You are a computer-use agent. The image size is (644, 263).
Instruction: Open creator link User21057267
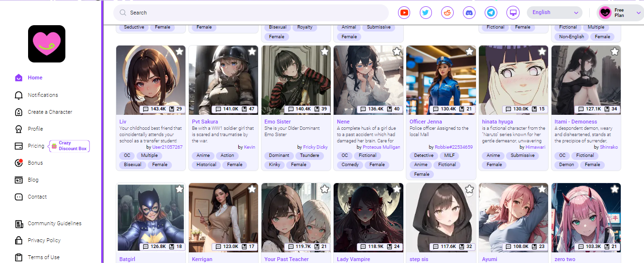pos(167,147)
